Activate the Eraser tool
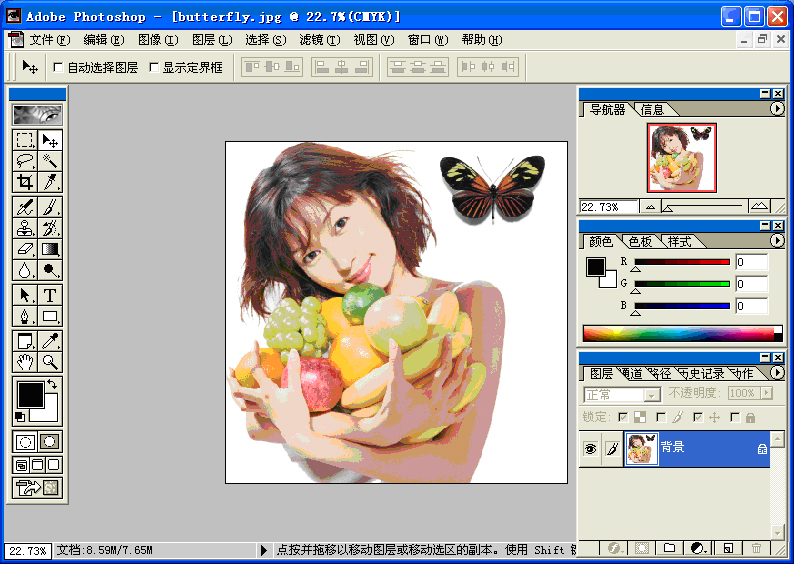 (x=26, y=249)
